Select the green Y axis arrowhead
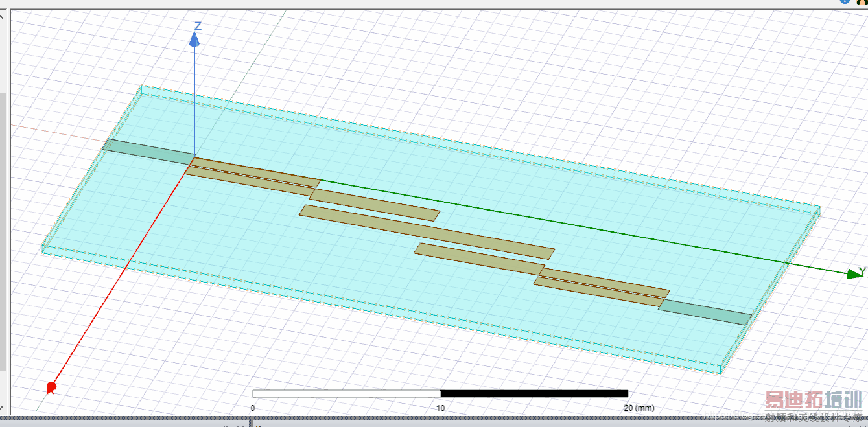Image resolution: width=868 pixels, height=427 pixels. coord(856,273)
